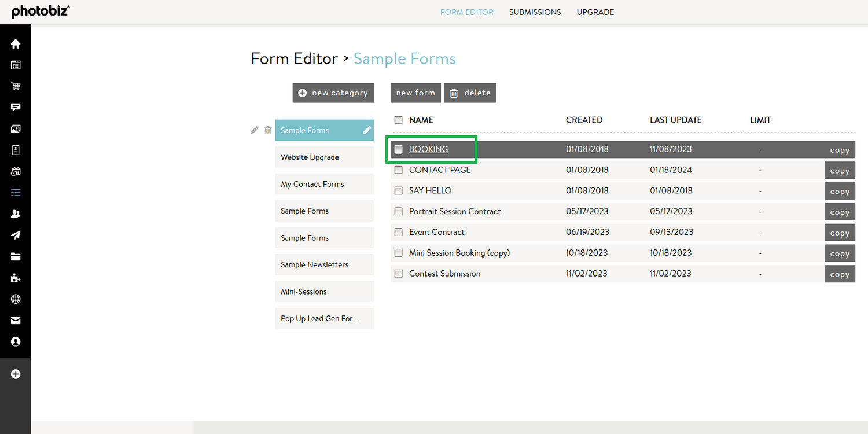The height and width of the screenshot is (434, 868).
Task: Open the invoices icon in the sidebar
Action: click(x=16, y=150)
